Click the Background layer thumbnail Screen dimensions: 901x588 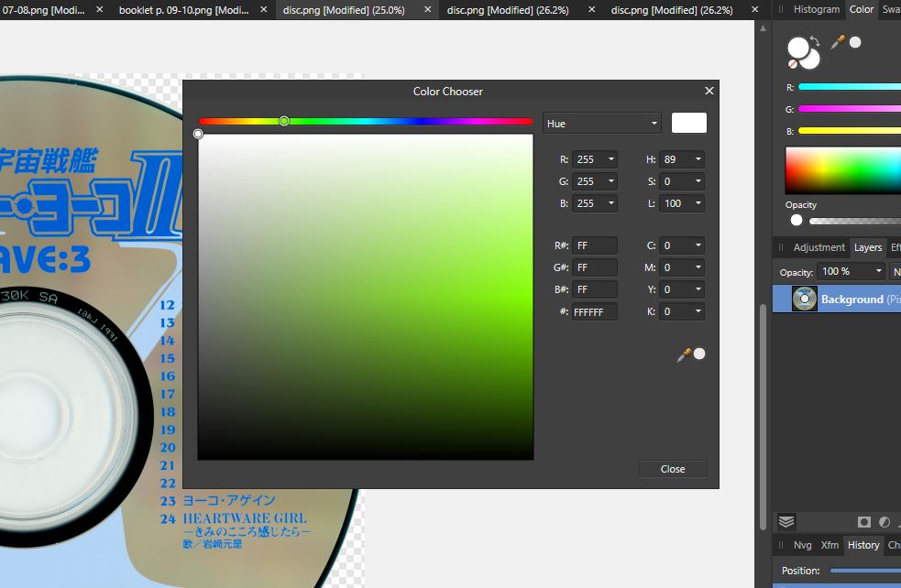pos(804,299)
